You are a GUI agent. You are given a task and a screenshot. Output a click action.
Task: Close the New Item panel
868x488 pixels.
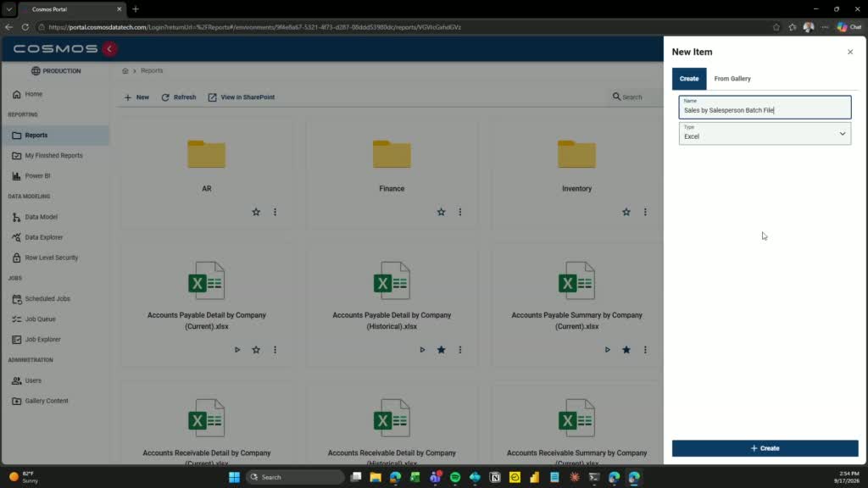pos(850,52)
